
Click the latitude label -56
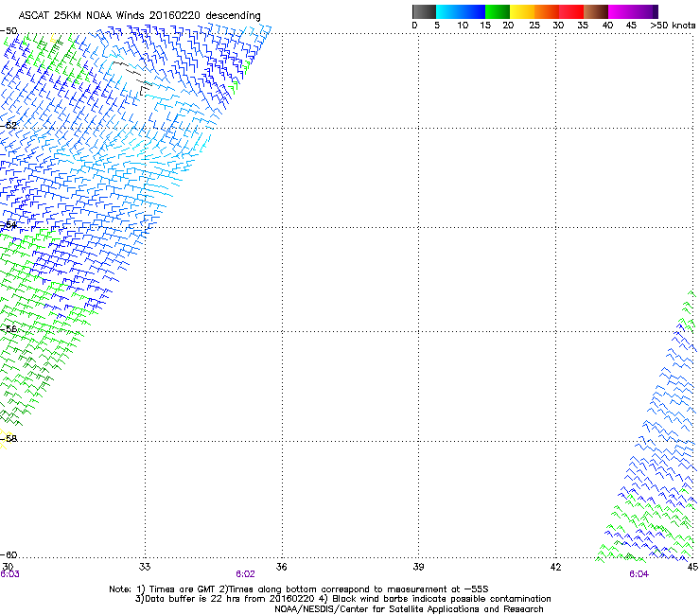pyautogui.click(x=9, y=329)
